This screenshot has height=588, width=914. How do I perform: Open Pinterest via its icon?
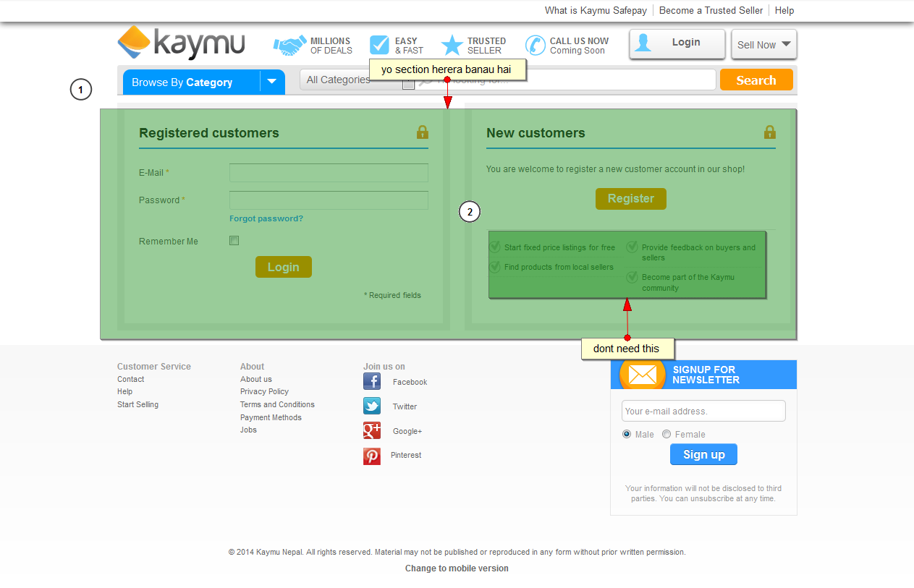[372, 456]
